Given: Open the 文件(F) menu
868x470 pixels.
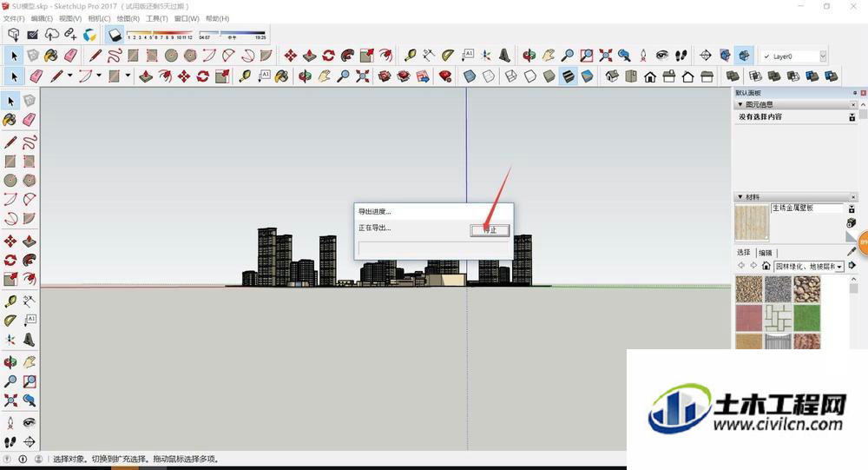Looking at the screenshot, I should click(x=14, y=18).
